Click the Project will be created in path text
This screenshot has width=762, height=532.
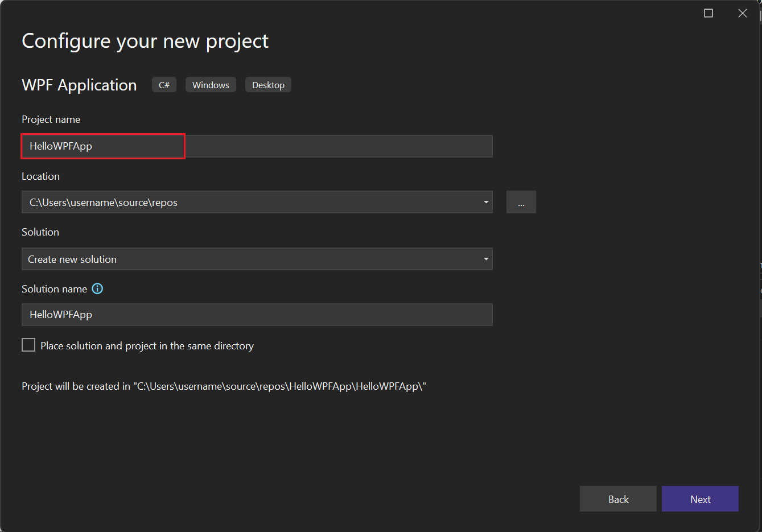click(224, 386)
